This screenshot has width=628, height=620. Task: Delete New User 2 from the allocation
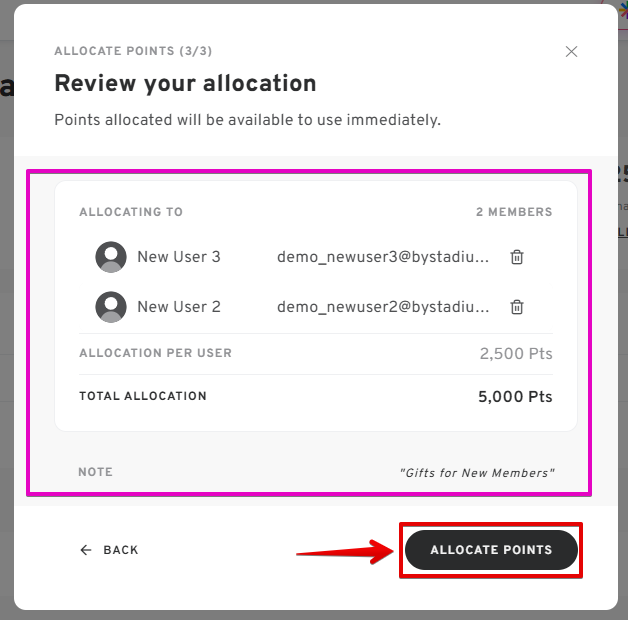pyautogui.click(x=517, y=307)
